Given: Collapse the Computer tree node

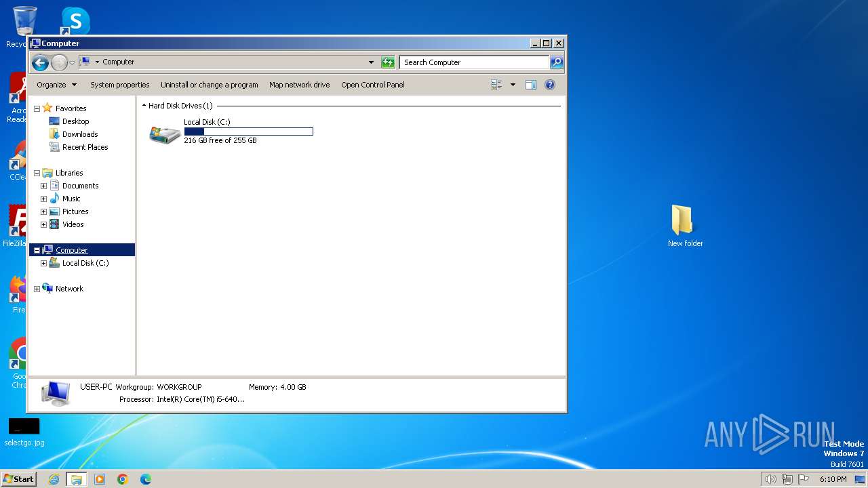Looking at the screenshot, I should (37, 250).
